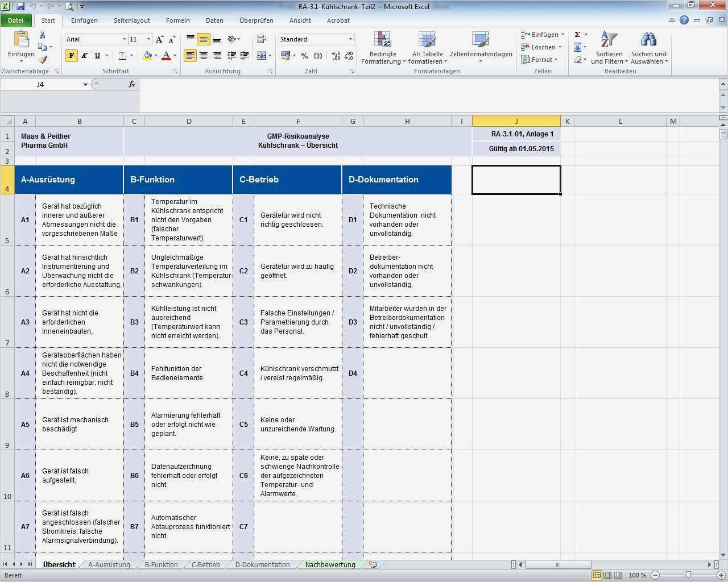Click the percent style icon

[304, 56]
